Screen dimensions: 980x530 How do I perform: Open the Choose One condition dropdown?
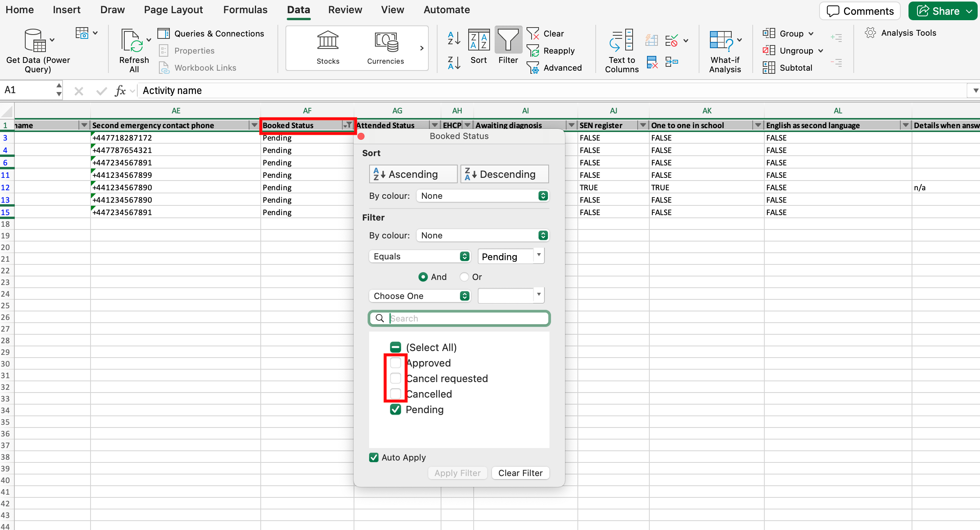pyautogui.click(x=420, y=296)
